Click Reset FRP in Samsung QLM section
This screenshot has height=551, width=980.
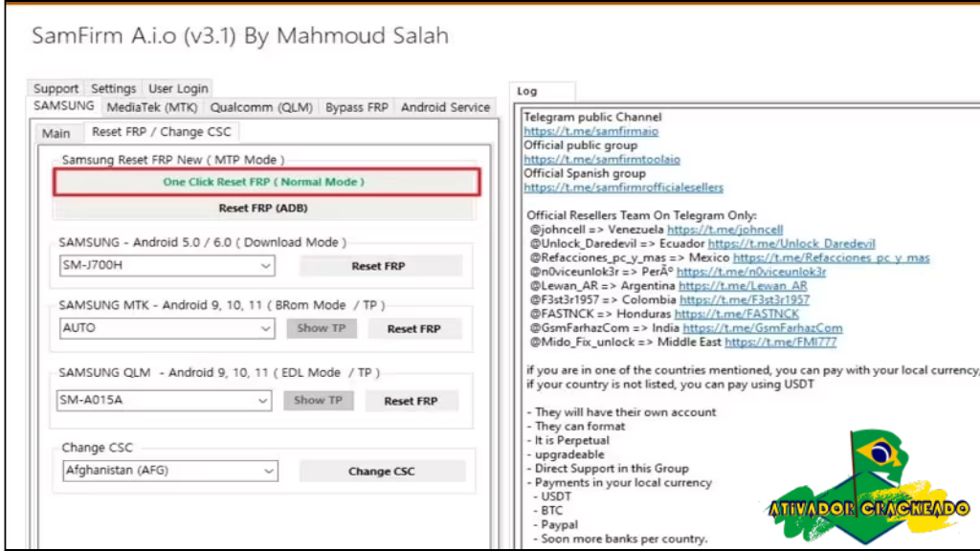[411, 401]
